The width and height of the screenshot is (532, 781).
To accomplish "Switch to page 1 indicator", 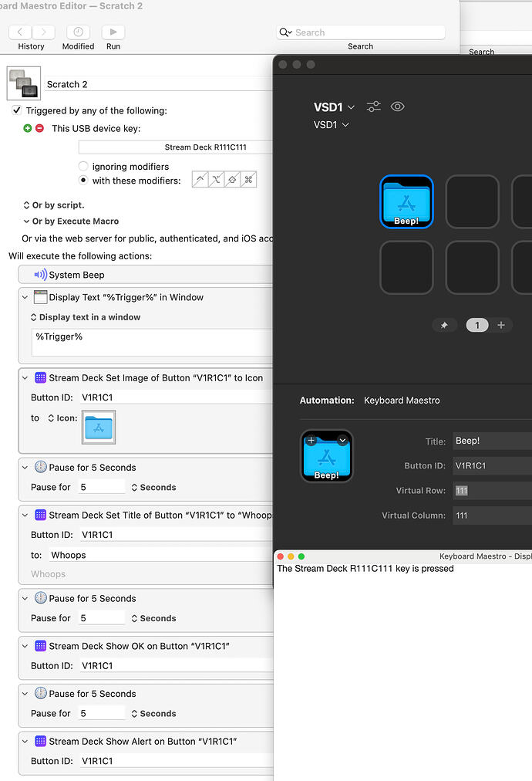I will (x=476, y=325).
